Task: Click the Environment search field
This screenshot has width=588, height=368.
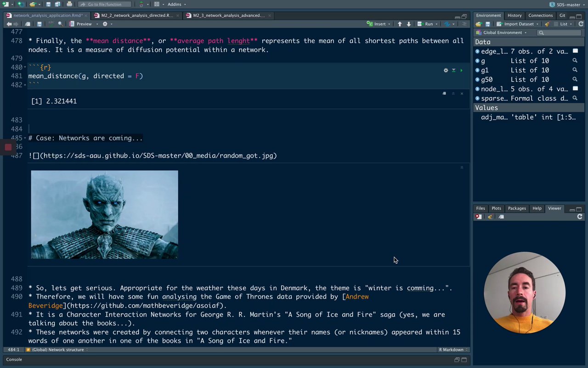Action: [x=560, y=33]
